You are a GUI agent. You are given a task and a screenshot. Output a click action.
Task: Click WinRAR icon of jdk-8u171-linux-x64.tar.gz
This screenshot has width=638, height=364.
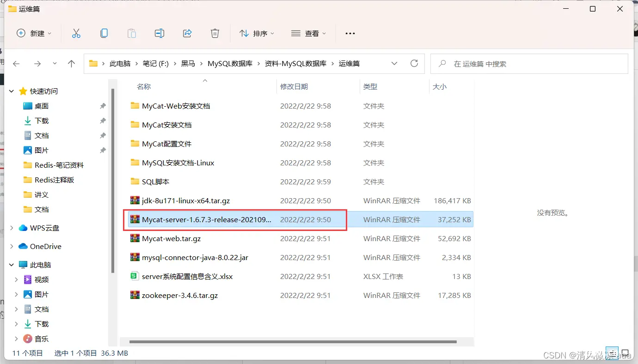tap(135, 200)
